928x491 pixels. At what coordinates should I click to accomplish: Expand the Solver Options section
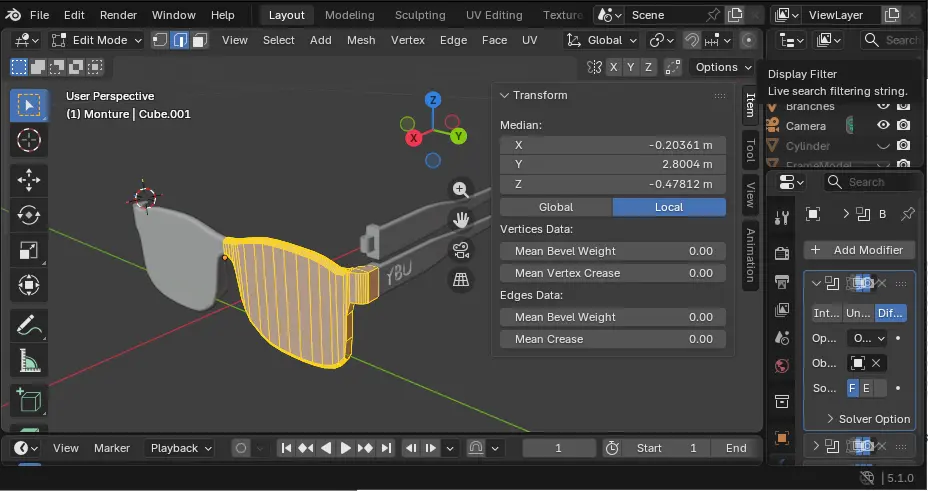tap(866, 419)
